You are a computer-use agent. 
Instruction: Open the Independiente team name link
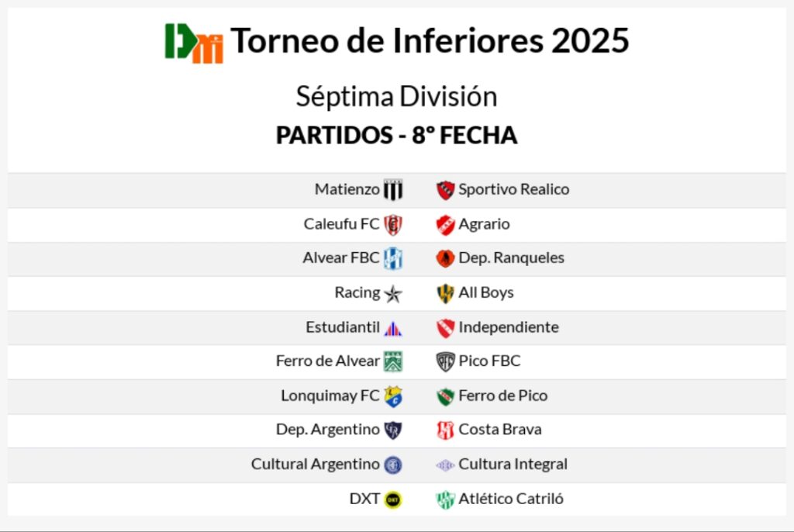click(x=508, y=327)
